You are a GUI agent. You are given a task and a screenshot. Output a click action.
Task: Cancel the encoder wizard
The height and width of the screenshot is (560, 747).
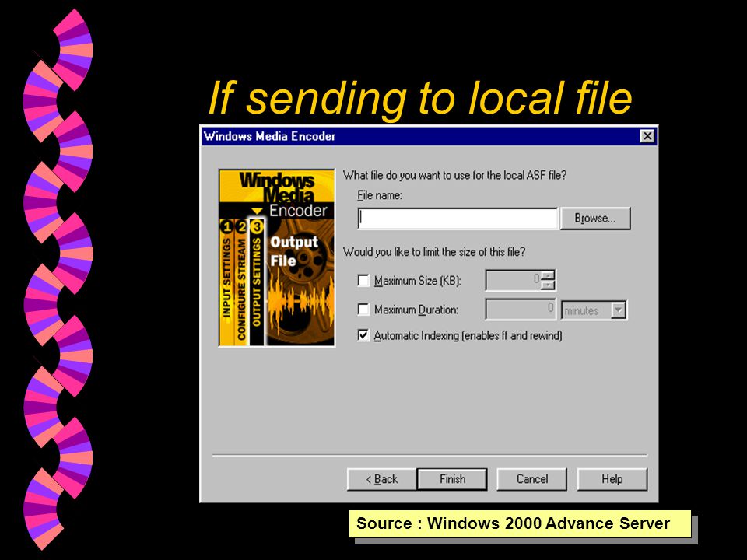pyautogui.click(x=531, y=479)
